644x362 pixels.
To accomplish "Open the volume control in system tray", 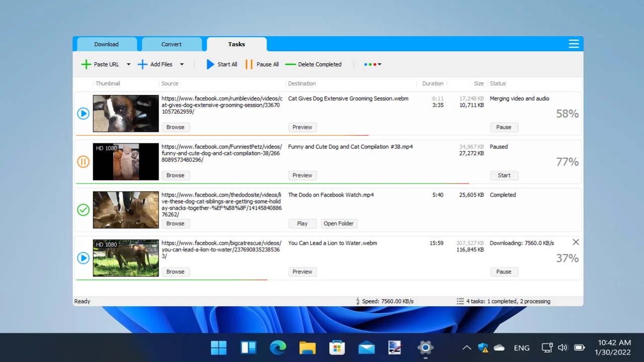I will (562, 347).
